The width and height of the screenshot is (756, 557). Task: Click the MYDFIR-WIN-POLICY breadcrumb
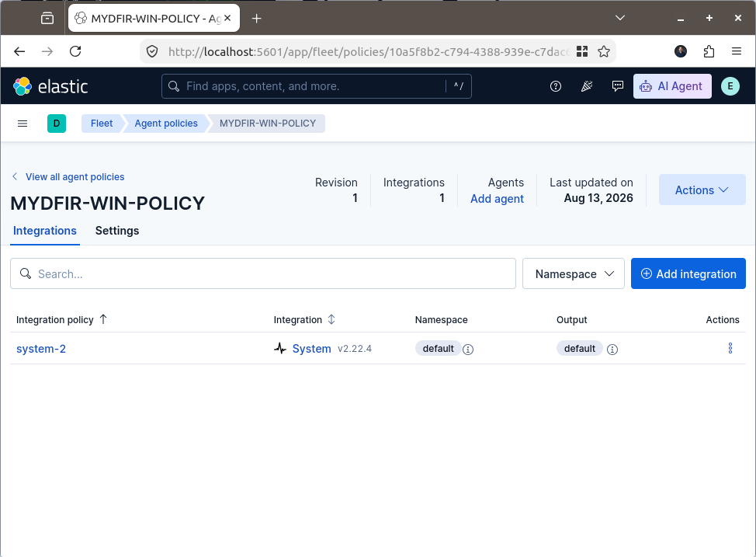(x=268, y=124)
